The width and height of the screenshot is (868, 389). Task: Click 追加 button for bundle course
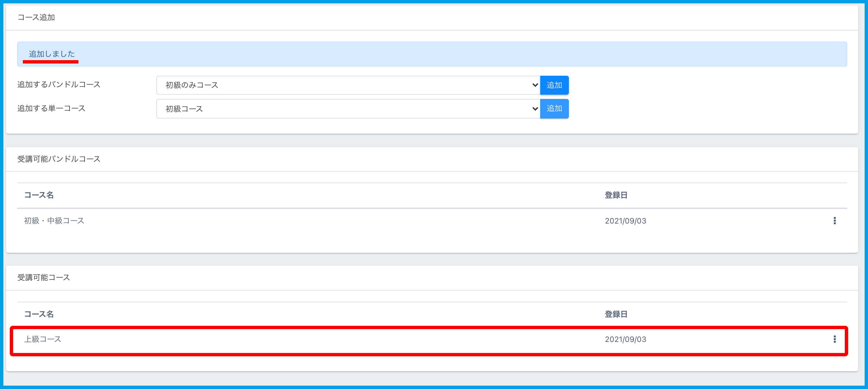pos(554,85)
